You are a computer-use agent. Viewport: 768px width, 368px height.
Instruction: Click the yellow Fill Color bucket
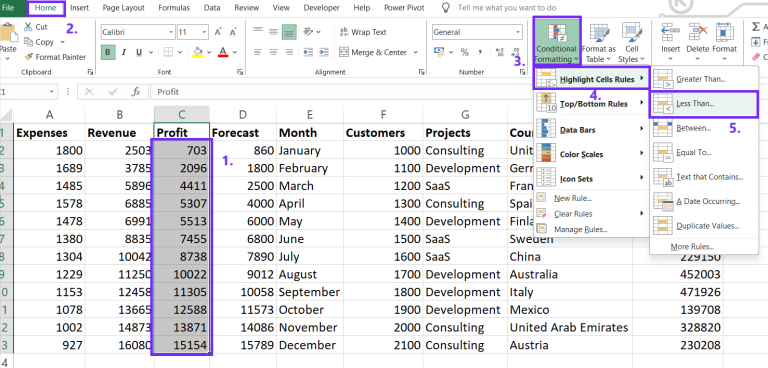pyautogui.click(x=197, y=52)
